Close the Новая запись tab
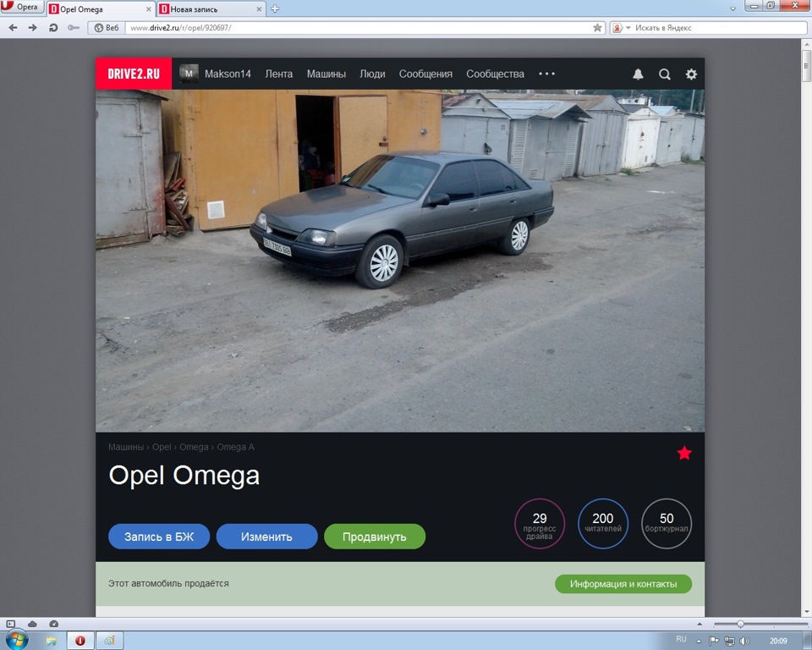Screen dimensions: 812x650 259,9
